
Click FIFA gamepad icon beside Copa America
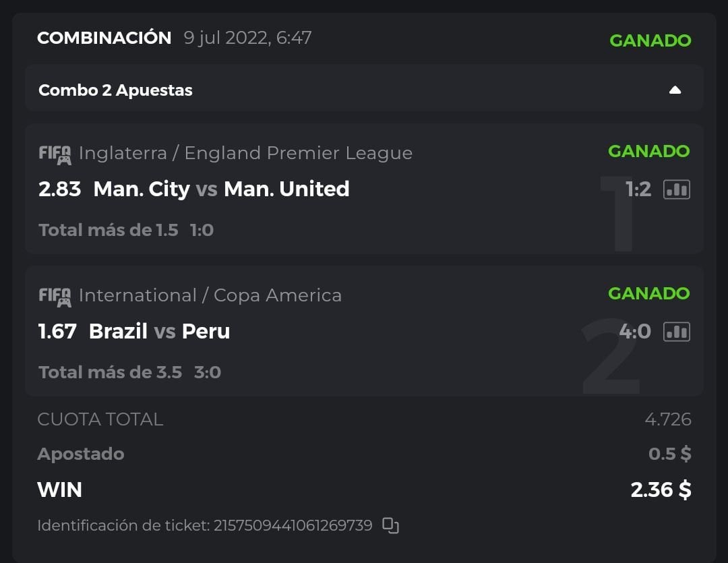[x=55, y=297]
